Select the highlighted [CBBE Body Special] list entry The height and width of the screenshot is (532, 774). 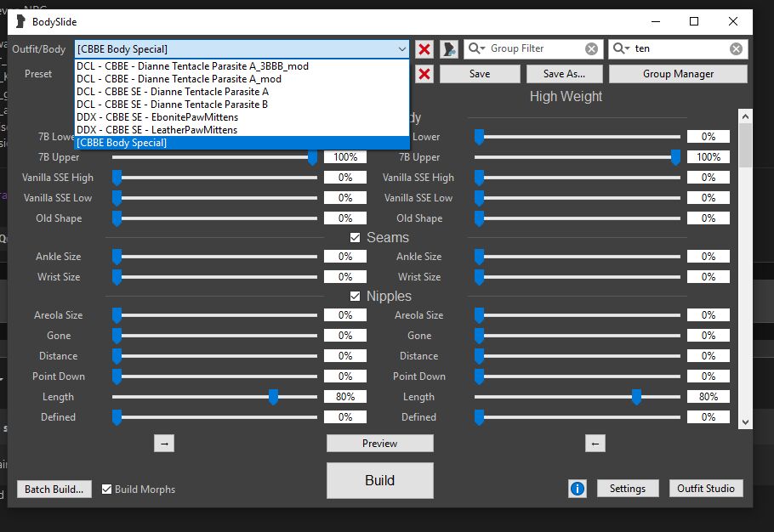pos(242,143)
